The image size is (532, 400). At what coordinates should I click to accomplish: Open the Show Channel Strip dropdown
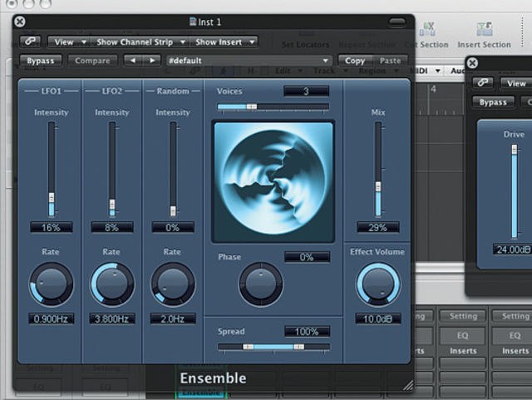click(x=140, y=42)
